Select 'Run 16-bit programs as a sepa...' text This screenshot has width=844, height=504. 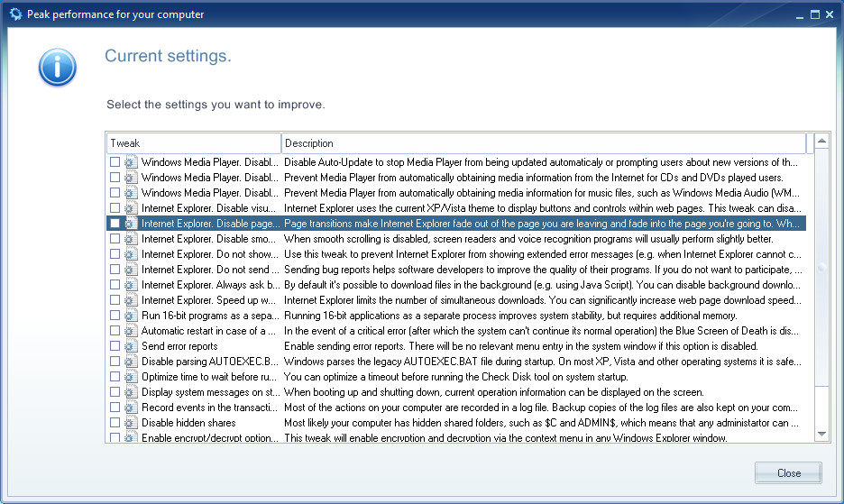pyautogui.click(x=210, y=316)
